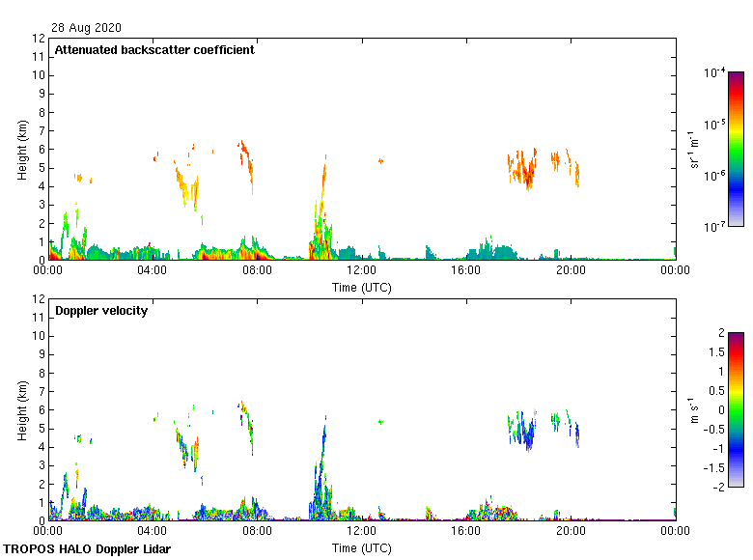Click the 10⁻⁴ label on the backscatter colorbar
This screenshot has height=560, width=753.
pyautogui.click(x=714, y=72)
